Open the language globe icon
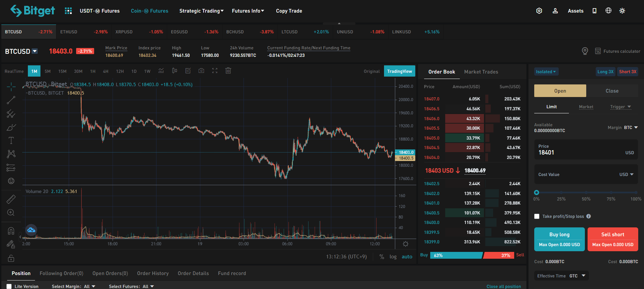 pyautogui.click(x=608, y=11)
